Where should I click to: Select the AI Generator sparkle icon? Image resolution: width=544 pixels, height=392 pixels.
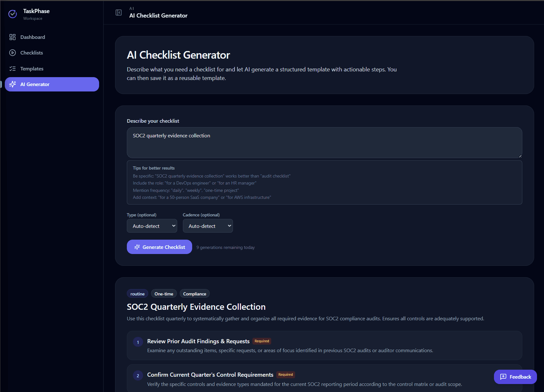pyautogui.click(x=13, y=84)
